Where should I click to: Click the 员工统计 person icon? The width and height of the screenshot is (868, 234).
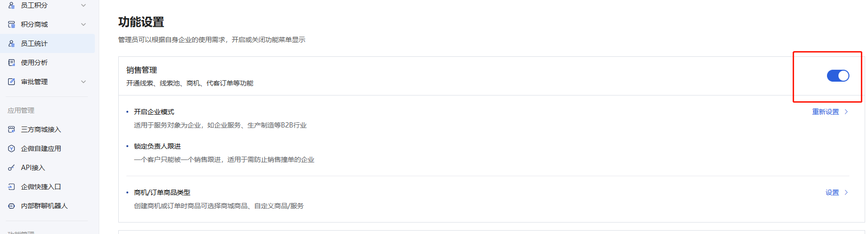pyautogui.click(x=11, y=43)
